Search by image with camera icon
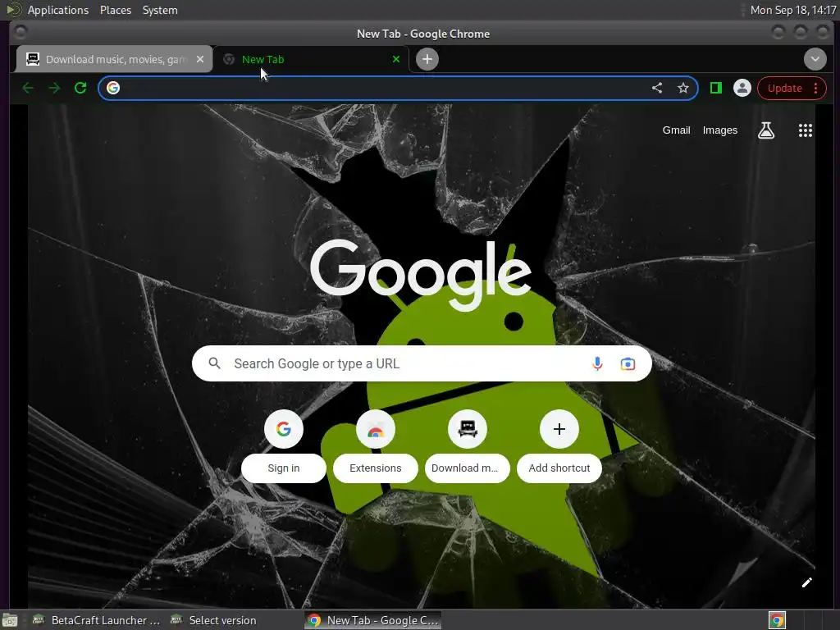The width and height of the screenshot is (840, 630). pos(628,363)
